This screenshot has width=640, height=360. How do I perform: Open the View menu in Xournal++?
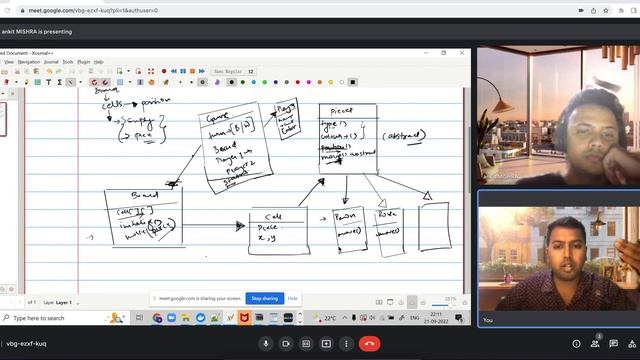pos(9,62)
